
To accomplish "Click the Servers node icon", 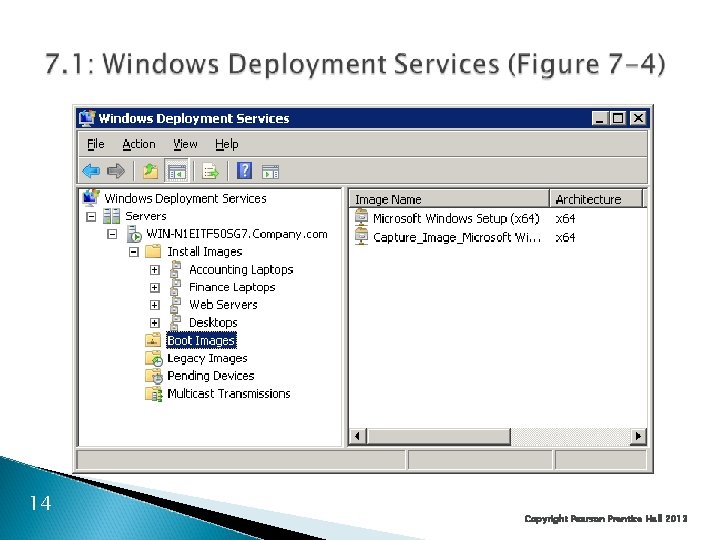I will click(x=112, y=216).
